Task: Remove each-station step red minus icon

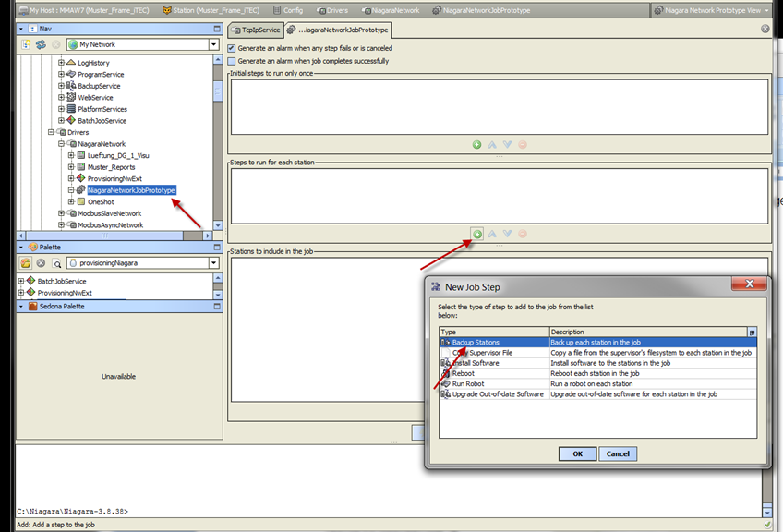Action: pyautogui.click(x=523, y=234)
